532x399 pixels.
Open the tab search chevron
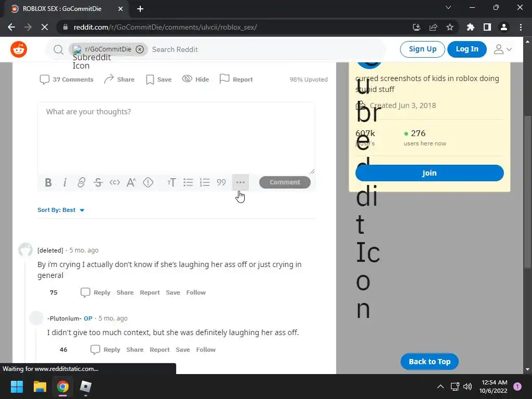coord(448,7)
